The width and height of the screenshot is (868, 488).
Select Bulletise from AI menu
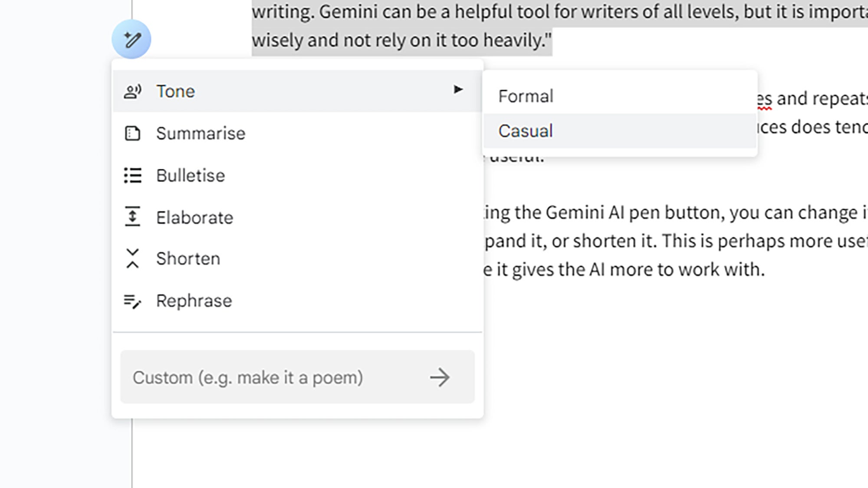tap(190, 175)
